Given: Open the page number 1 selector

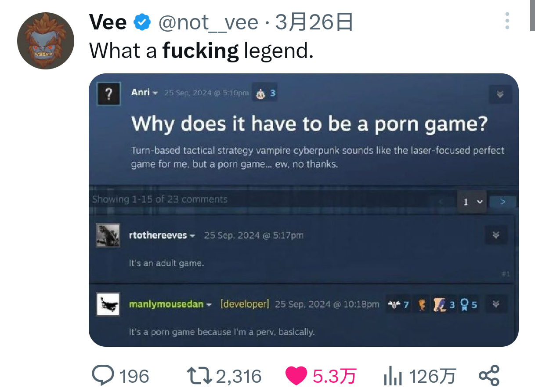Looking at the screenshot, I should tap(472, 202).
